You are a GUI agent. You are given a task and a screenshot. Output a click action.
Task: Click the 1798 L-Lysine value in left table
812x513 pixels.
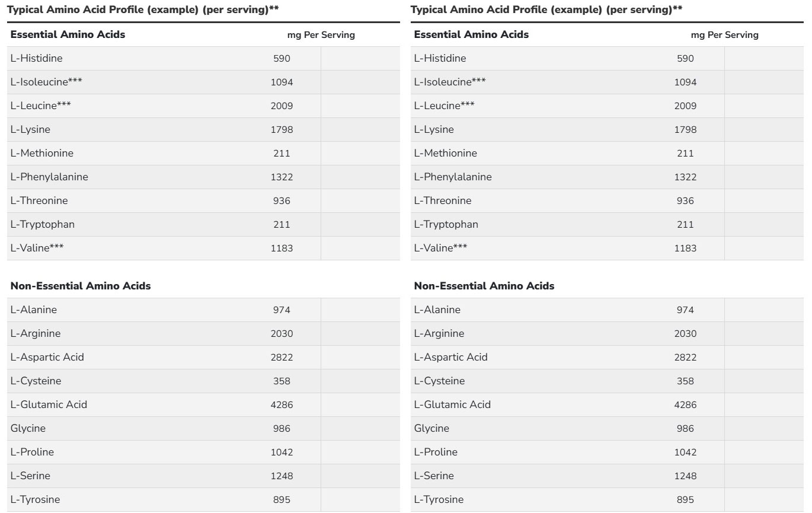pos(282,129)
